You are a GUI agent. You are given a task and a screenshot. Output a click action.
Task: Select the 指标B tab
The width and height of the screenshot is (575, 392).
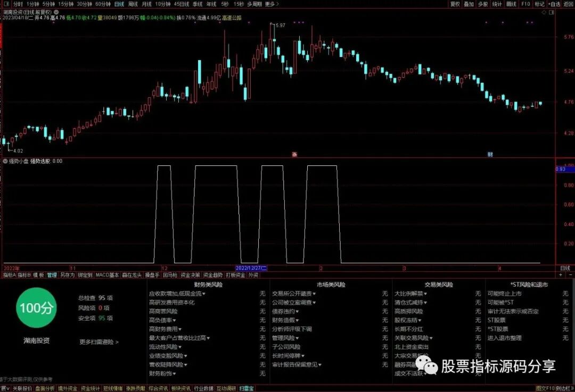pyautogui.click(x=24, y=275)
